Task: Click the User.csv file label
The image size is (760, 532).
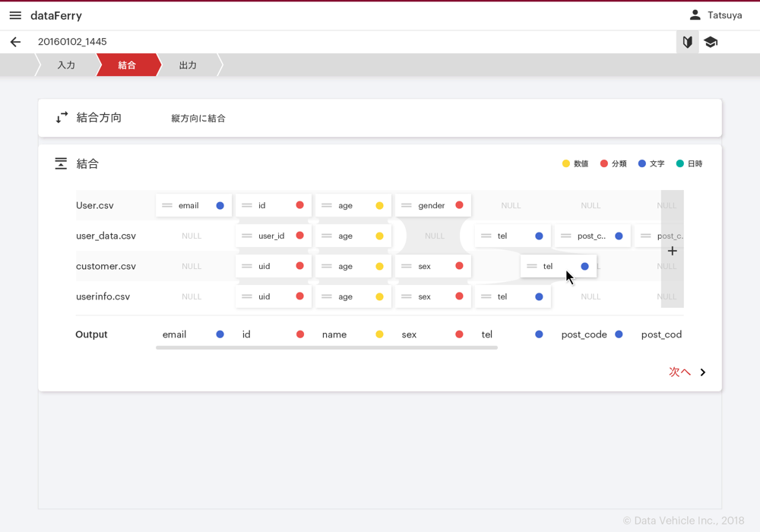Action: tap(94, 205)
